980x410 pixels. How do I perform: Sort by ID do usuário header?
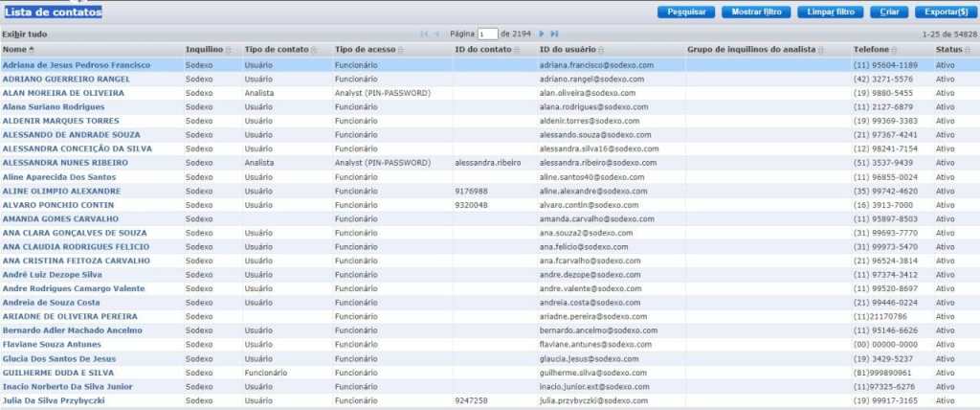pyautogui.click(x=568, y=49)
